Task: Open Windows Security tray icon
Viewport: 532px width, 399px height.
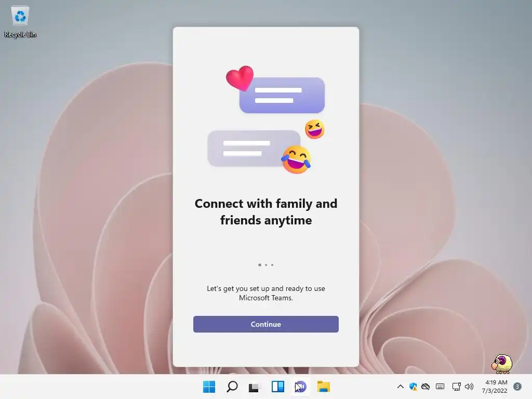Action: tap(413, 387)
